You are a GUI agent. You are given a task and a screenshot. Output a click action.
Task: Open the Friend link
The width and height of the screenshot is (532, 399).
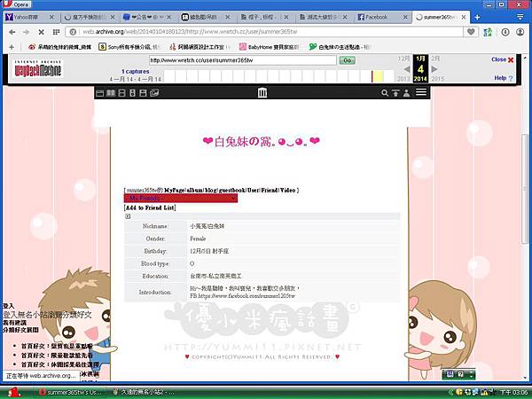click(270, 190)
